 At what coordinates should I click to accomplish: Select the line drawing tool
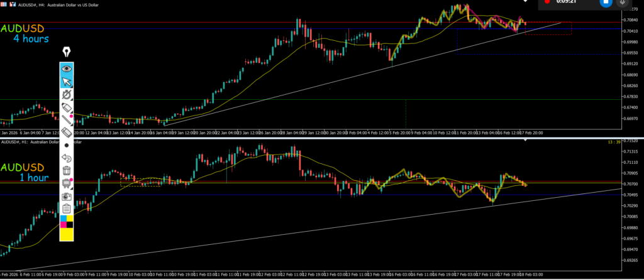[67, 119]
